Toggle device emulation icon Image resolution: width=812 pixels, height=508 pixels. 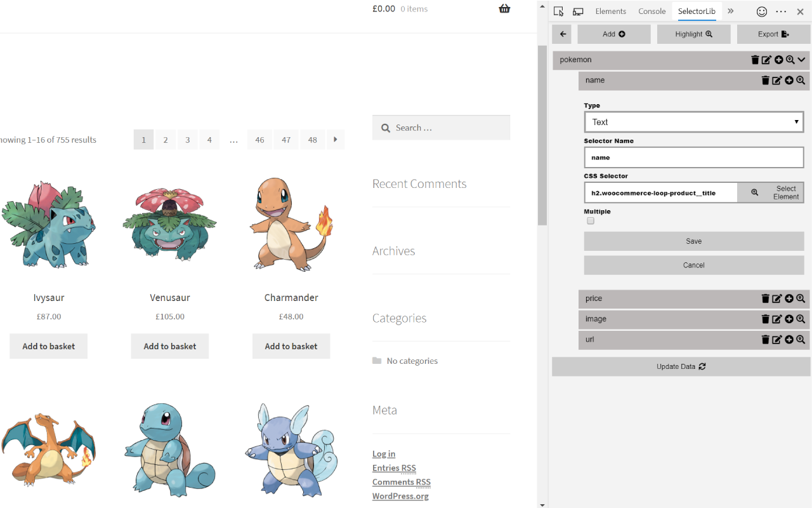pos(578,11)
